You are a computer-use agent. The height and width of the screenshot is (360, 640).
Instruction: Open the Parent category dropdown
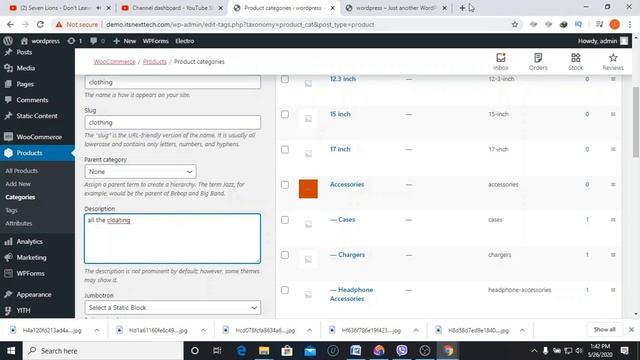[140, 171]
